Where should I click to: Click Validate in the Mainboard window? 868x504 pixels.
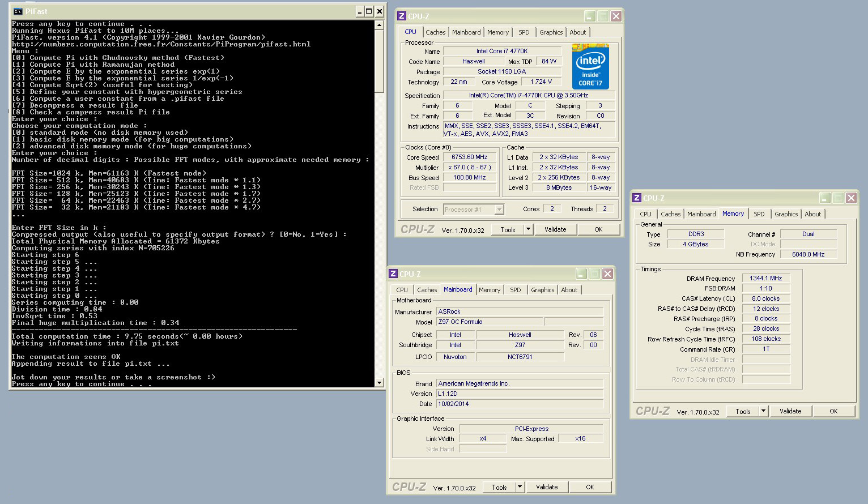546,487
